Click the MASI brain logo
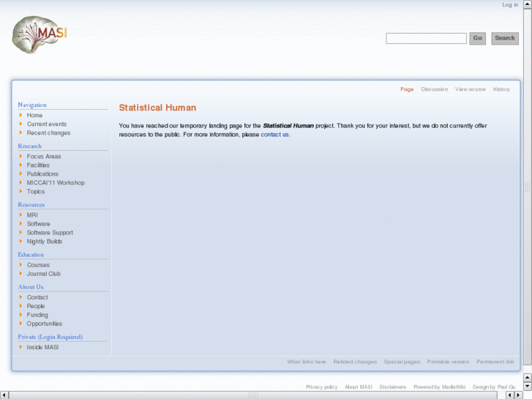Screen dimensions: 532x399 [x=40, y=34]
